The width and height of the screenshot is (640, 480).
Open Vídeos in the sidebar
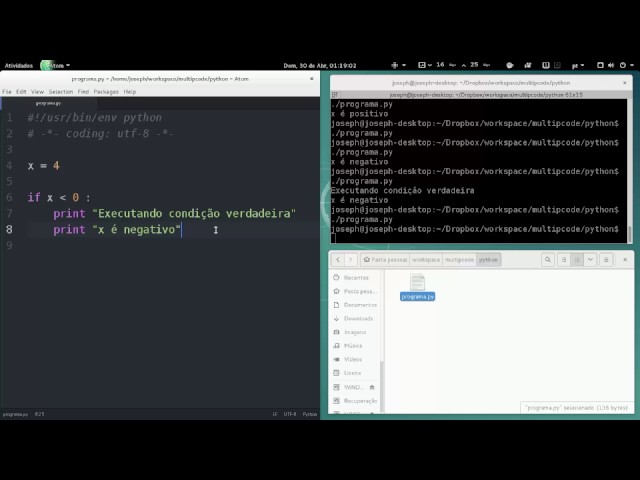(354, 359)
